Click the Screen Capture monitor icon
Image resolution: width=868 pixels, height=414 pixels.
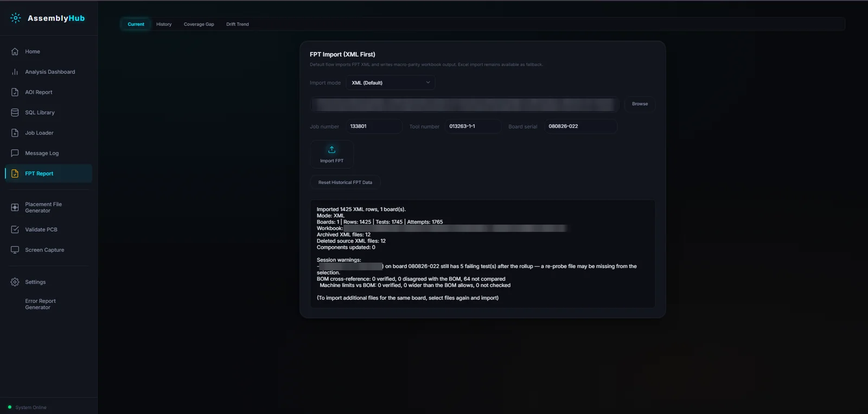tap(15, 250)
